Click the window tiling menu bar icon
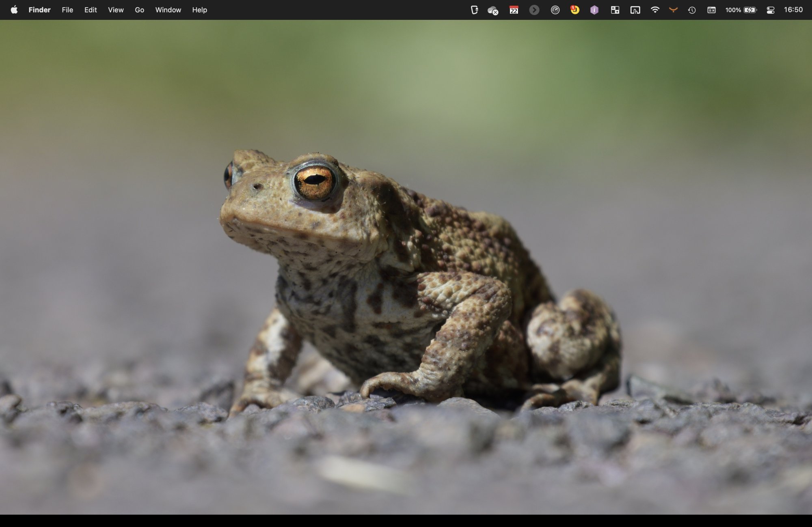This screenshot has width=812, height=527. (x=615, y=10)
